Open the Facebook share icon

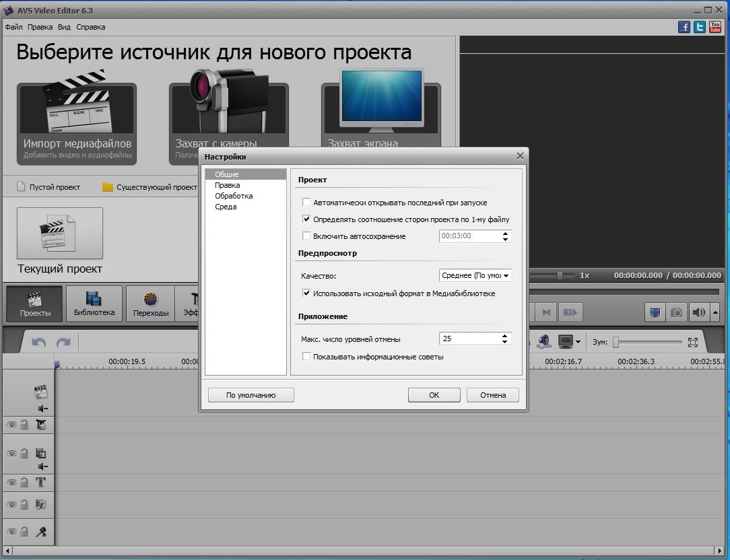(684, 27)
